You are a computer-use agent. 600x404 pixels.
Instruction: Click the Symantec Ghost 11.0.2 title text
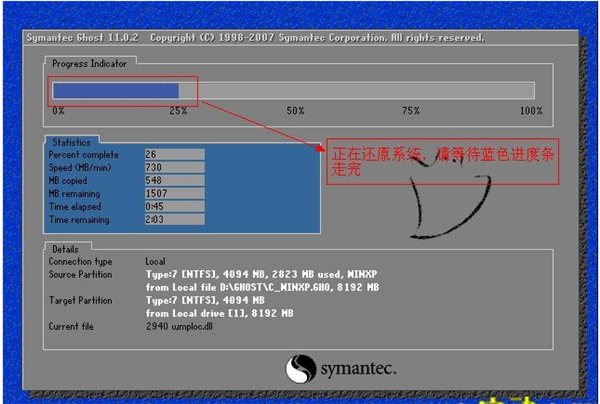click(82, 38)
